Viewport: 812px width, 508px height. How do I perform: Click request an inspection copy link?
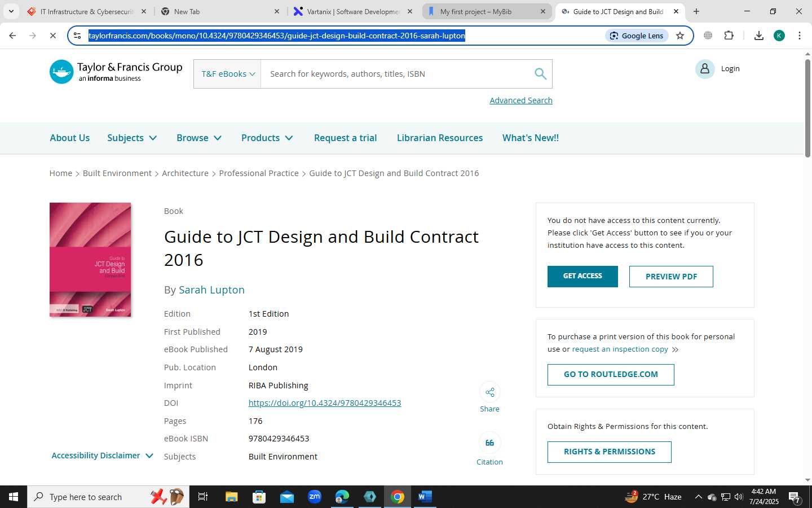coord(620,349)
